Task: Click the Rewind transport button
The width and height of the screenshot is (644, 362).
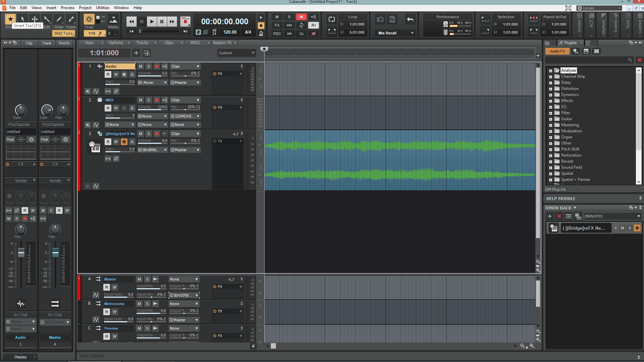Action: [x=132, y=22]
